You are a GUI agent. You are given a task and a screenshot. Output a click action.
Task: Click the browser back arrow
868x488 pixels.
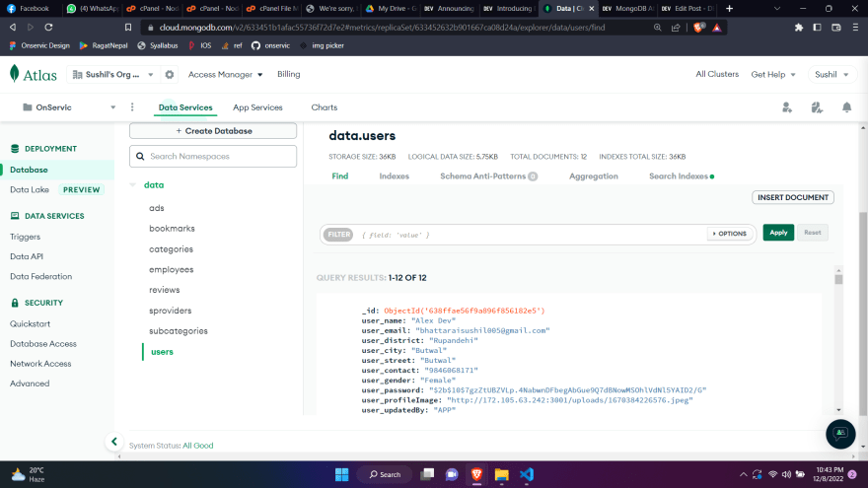click(x=12, y=28)
